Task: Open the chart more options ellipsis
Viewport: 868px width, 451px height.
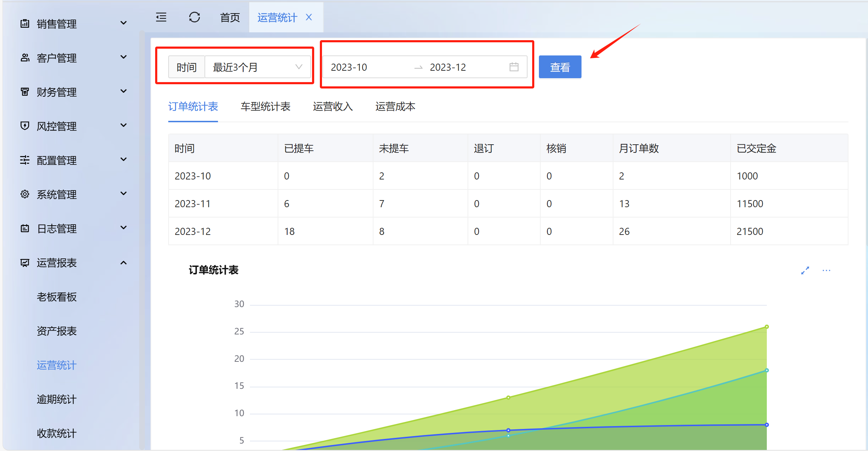Action: pyautogui.click(x=826, y=270)
